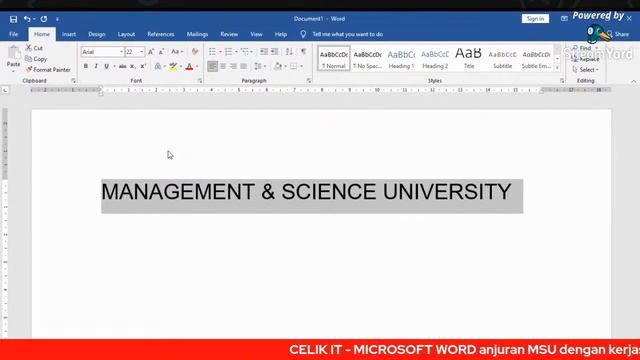Viewport: 640px width, 360px height.
Task: Click Copy in the Clipboard group
Action: pos(36,59)
